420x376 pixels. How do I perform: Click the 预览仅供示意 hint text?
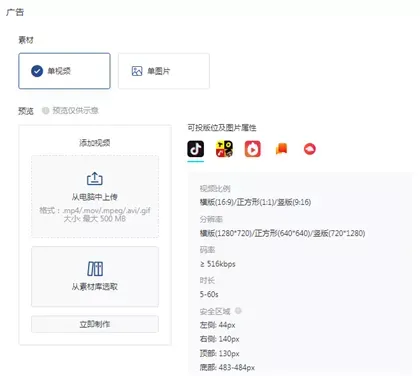(x=76, y=110)
